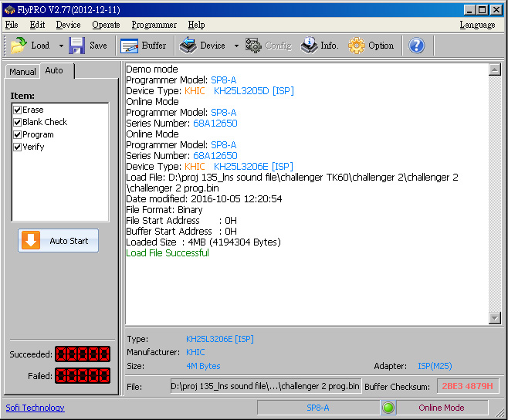Open the File menu

click(x=12, y=25)
